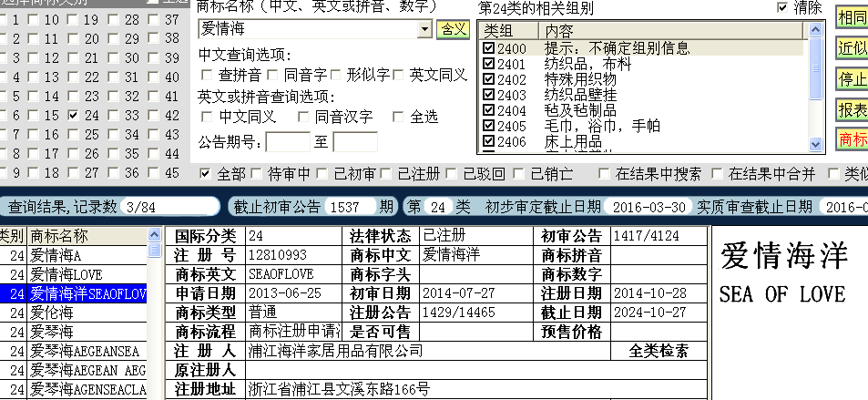This screenshot has height=400, width=868.
Task: Select result row 爱琴海AEGEANSEA
Action: pos(73,351)
